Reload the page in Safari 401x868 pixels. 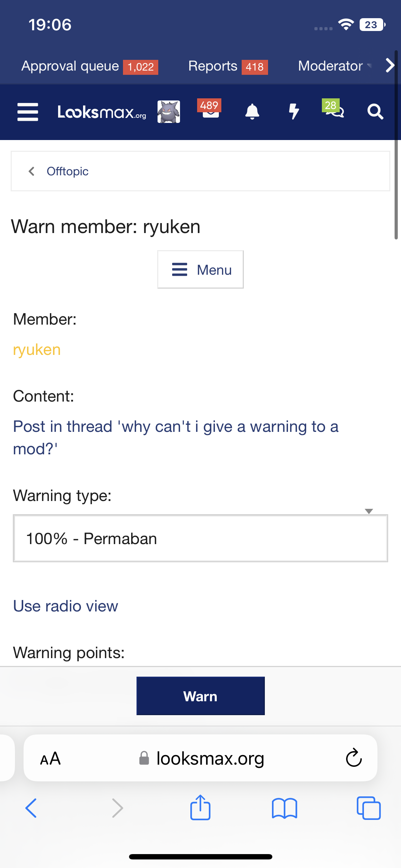coord(354,758)
